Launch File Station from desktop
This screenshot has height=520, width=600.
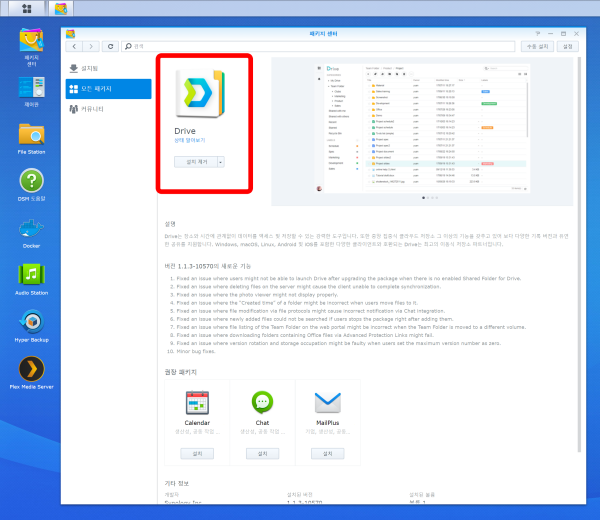pyautogui.click(x=31, y=139)
